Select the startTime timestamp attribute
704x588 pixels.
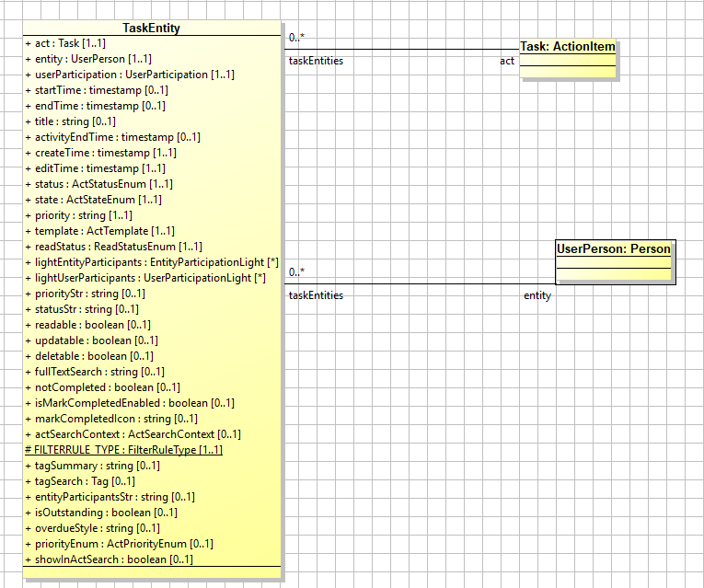96,90
